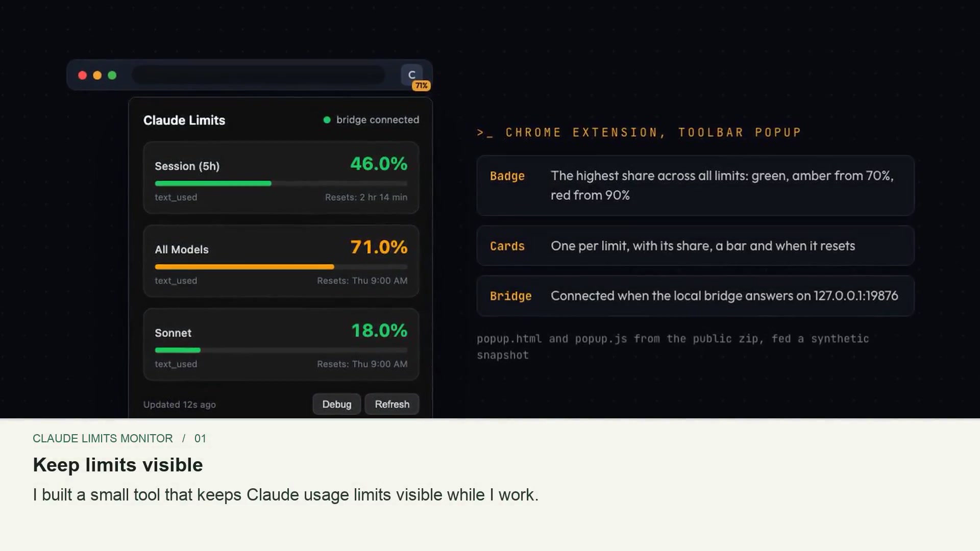Click the All Models label
The height and width of the screenshot is (551, 980).
click(x=182, y=249)
